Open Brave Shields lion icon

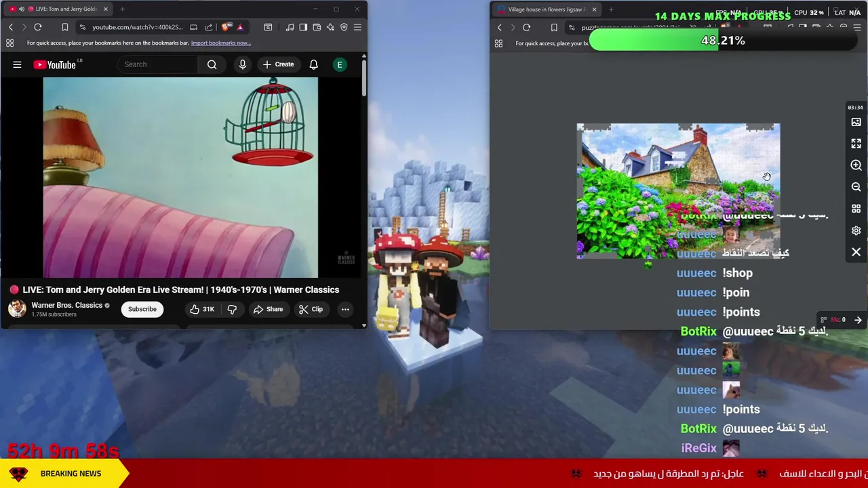(x=226, y=27)
